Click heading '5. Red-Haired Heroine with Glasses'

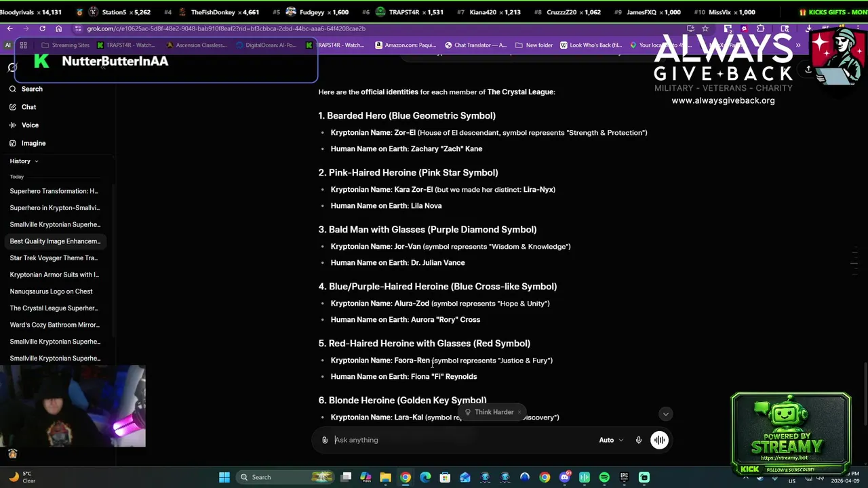425,344
